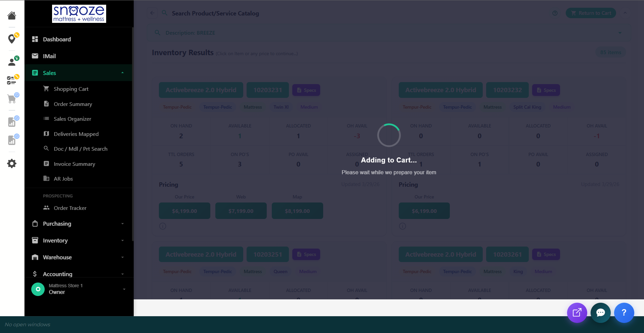The image size is (644, 333).
Task: Open the shopping cart rail icon
Action: (x=12, y=98)
